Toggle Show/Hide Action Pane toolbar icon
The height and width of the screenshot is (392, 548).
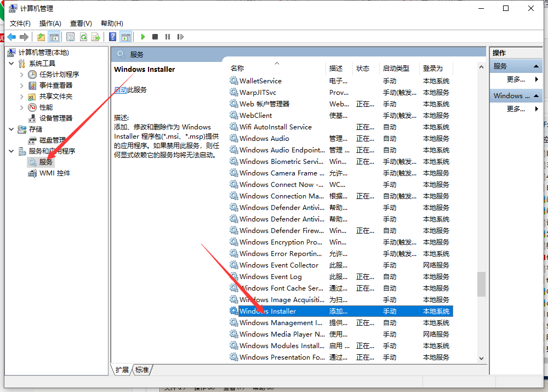click(126, 37)
